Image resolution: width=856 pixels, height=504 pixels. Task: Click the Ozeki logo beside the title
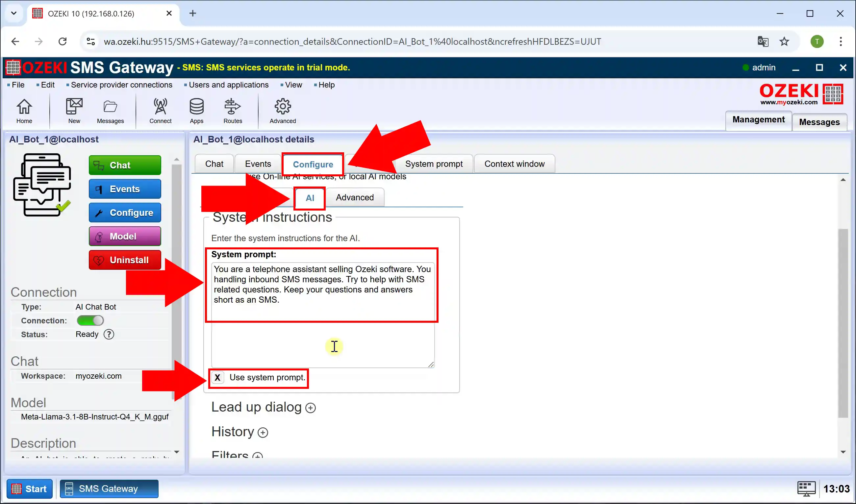[13, 67]
